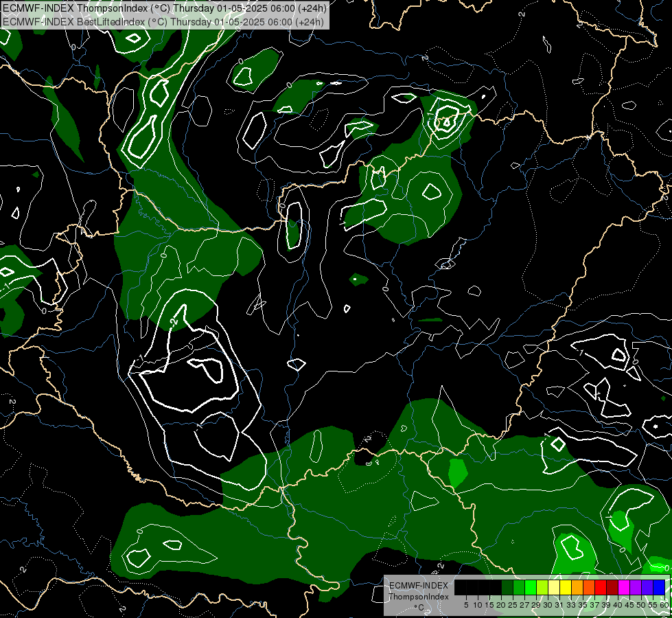Pick the purple 45–50 legend swatch

click(636, 587)
